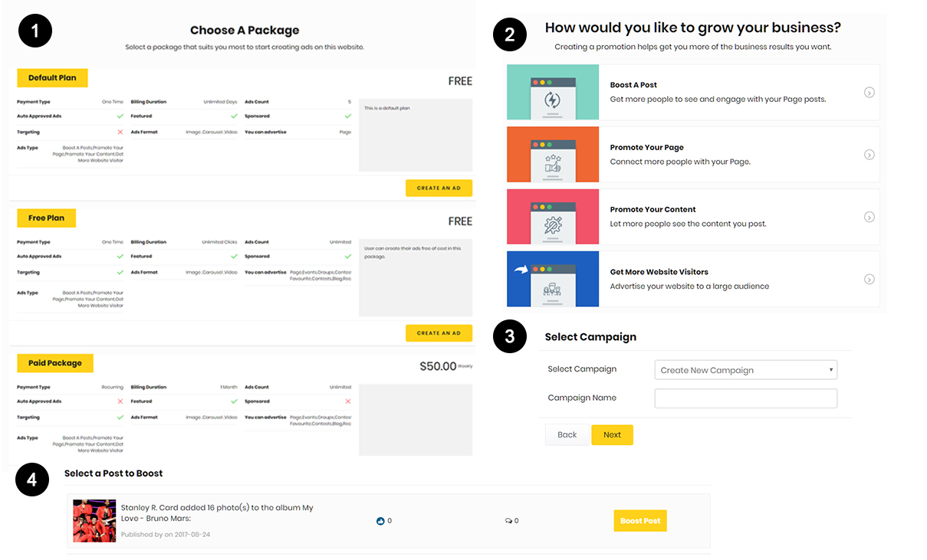Click Paid Package's Sponsored red cross mark

click(348, 401)
